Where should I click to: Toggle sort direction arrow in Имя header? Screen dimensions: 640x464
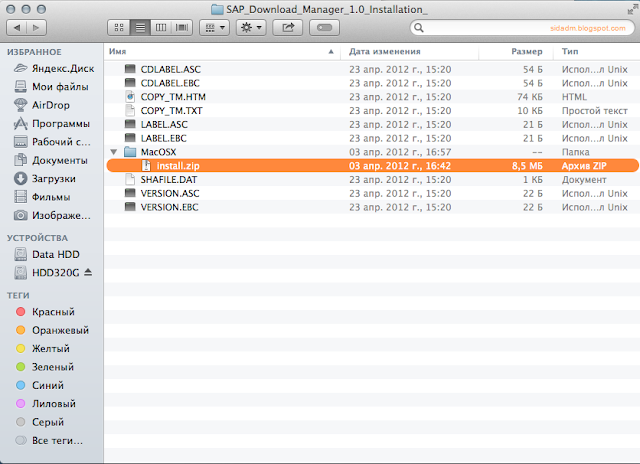click(331, 51)
